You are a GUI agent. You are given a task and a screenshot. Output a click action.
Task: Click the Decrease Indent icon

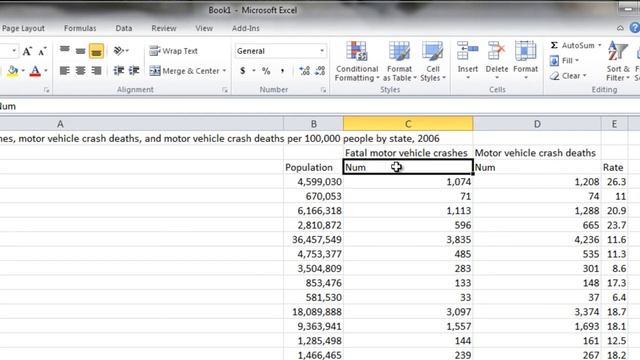click(118, 71)
